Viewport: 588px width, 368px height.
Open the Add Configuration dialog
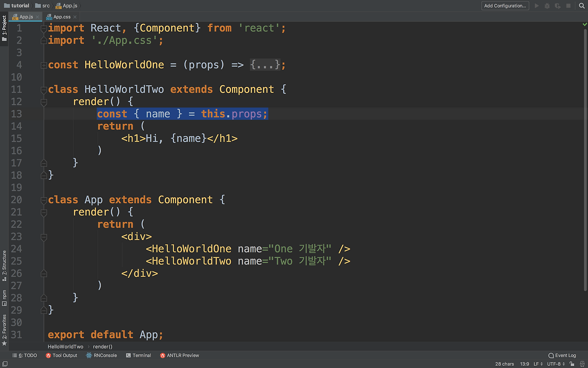pyautogui.click(x=505, y=6)
